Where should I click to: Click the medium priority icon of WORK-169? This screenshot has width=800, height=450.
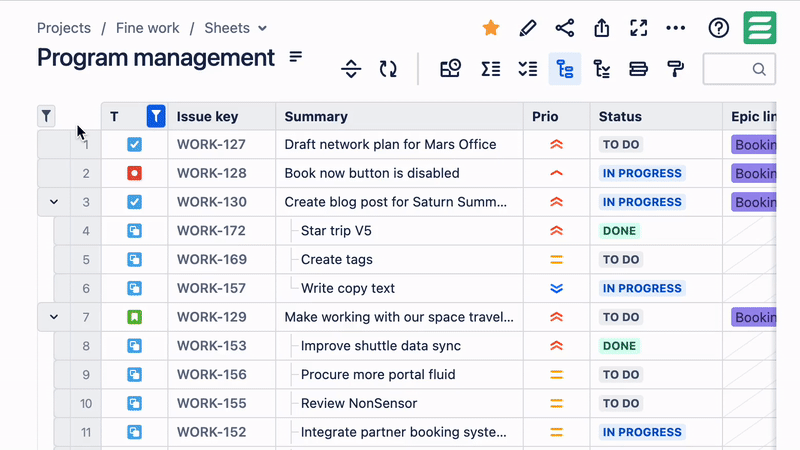557,260
